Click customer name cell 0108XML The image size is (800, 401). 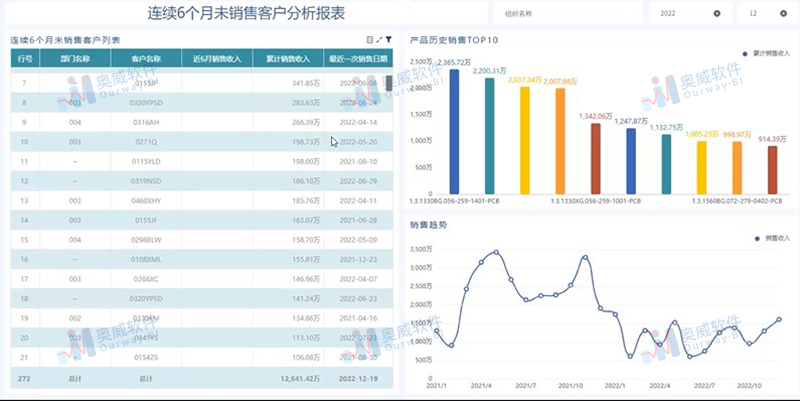146,259
